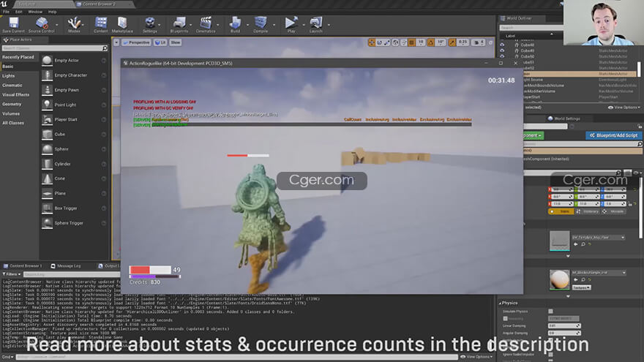The image size is (644, 362).
Task: Enable Simulate Physics checkbox
Action: [551, 312]
